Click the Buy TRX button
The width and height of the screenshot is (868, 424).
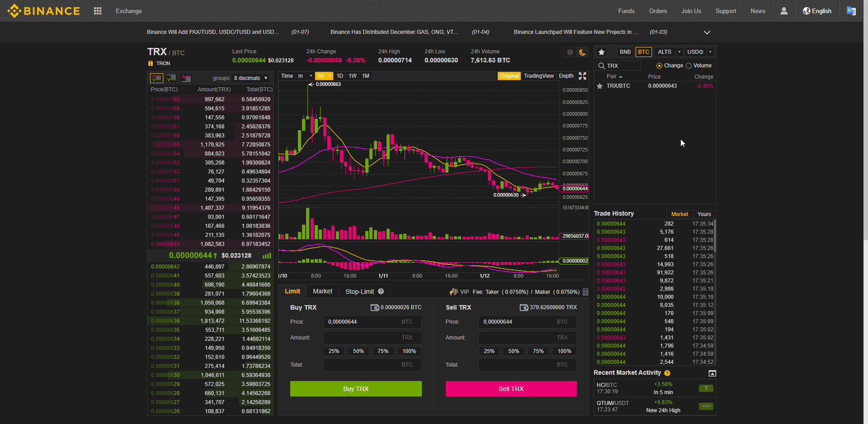356,389
